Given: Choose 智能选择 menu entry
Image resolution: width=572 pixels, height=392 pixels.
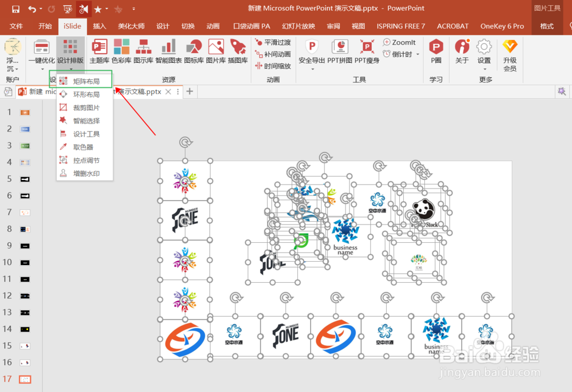Looking at the screenshot, I should tap(85, 121).
